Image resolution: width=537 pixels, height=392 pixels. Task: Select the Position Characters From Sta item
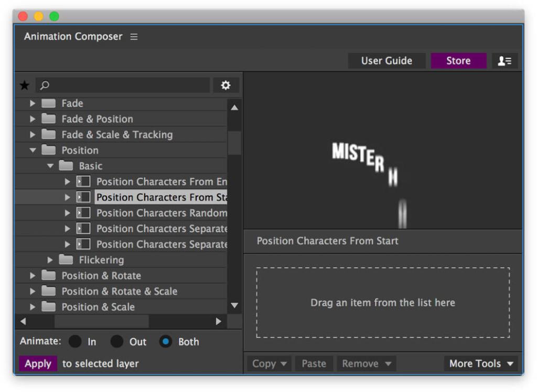pyautogui.click(x=161, y=197)
